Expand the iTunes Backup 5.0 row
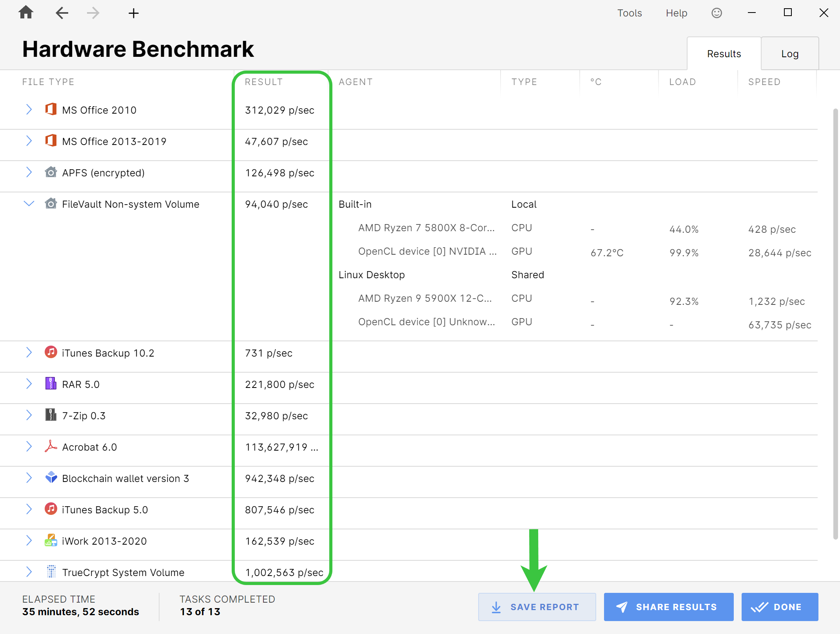Image resolution: width=840 pixels, height=634 pixels. [29, 509]
